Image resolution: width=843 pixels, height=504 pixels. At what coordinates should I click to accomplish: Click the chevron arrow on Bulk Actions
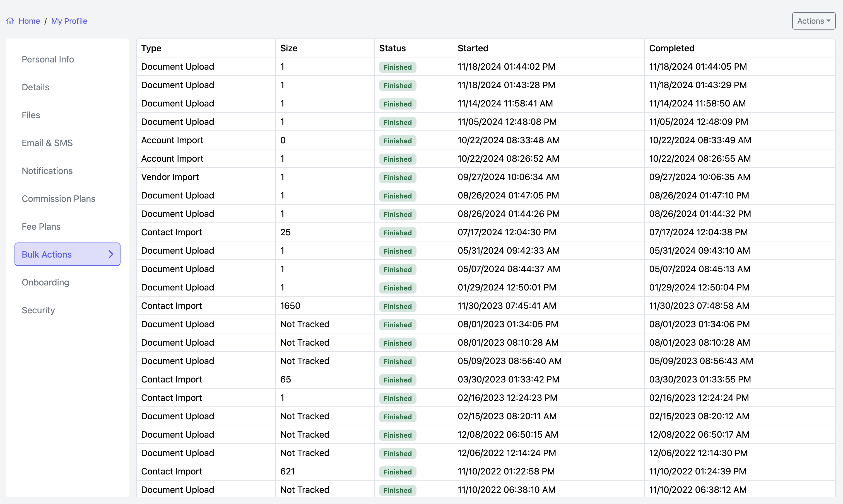click(x=111, y=255)
